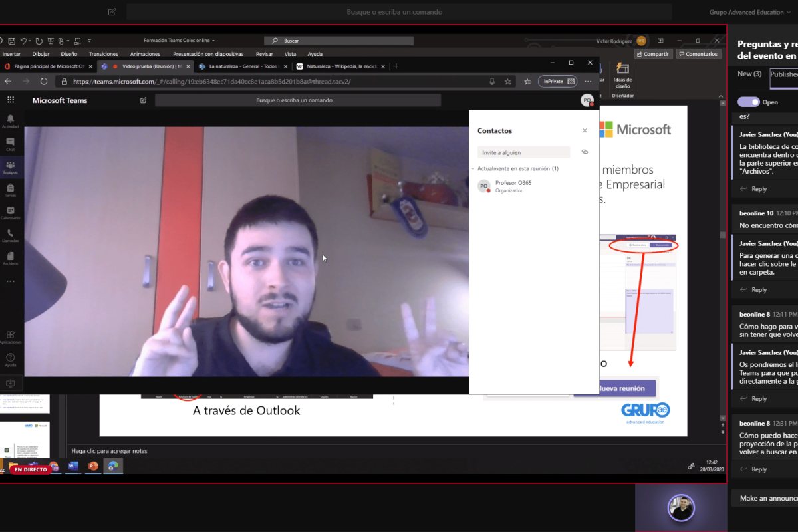Show more apps via sidebar ellipsis

(x=10, y=281)
